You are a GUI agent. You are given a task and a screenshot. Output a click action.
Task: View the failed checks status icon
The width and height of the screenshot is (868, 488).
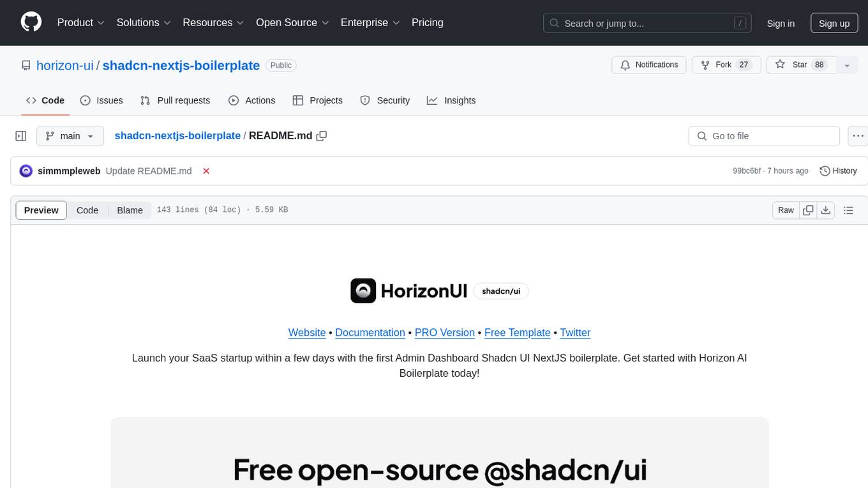206,171
